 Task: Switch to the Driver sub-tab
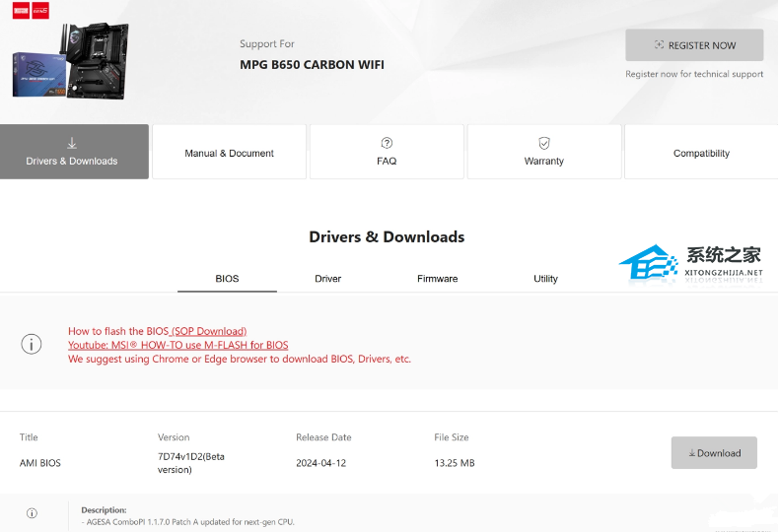[328, 279]
